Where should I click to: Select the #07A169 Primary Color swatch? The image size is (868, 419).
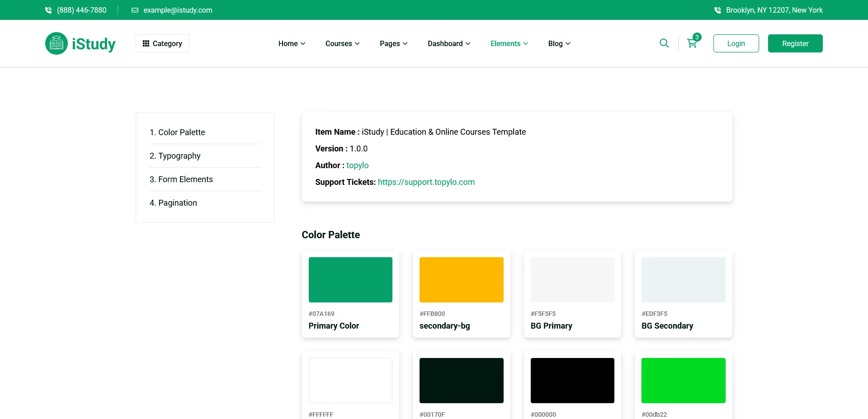350,280
